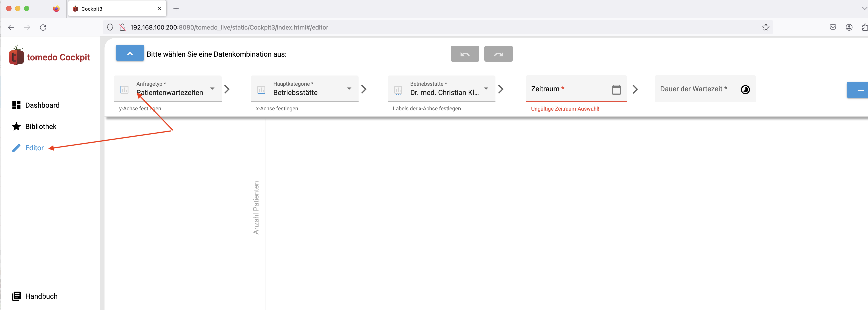Click the tracking protection shield icon

coord(110,27)
